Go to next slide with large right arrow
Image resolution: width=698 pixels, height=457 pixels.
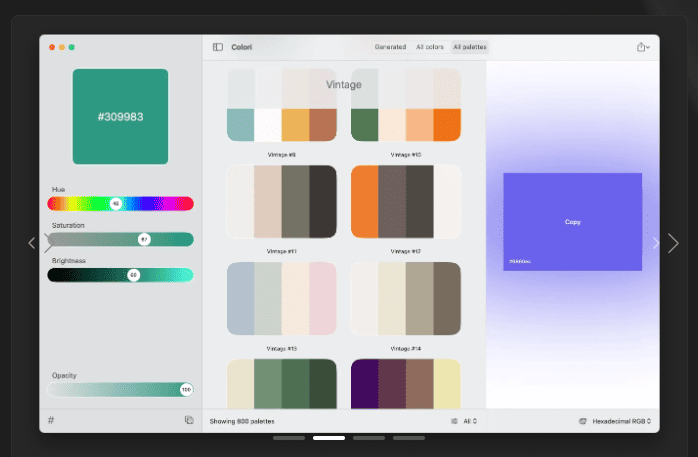click(673, 243)
